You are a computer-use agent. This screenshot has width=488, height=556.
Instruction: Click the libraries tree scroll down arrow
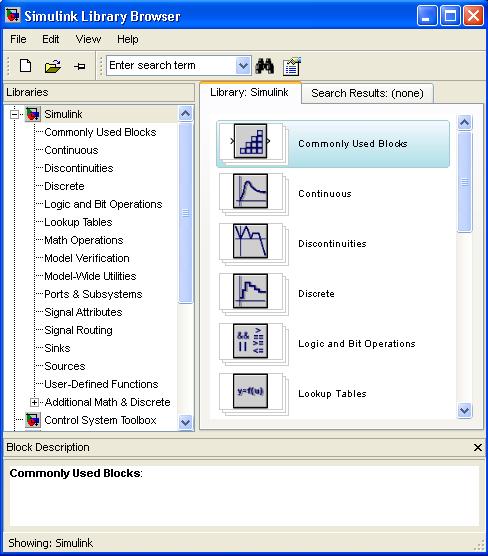tap(185, 422)
